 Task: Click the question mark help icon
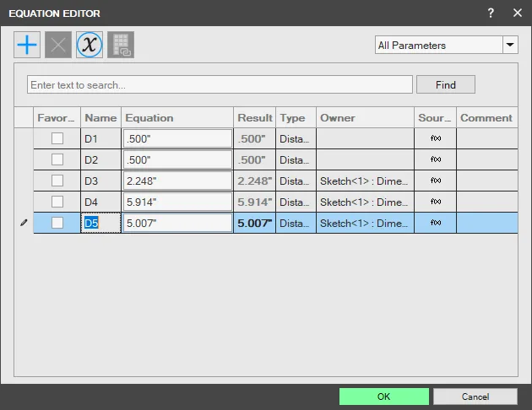(491, 13)
